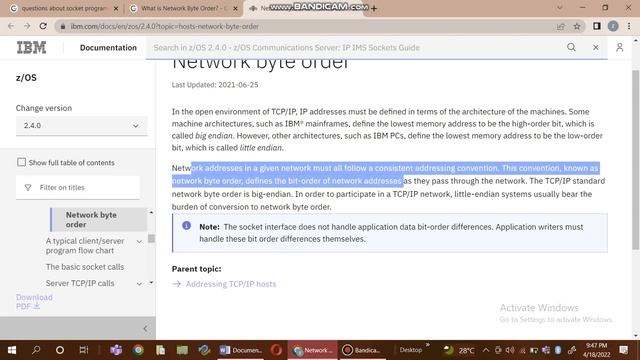This screenshot has height=360, width=640.
Task: Focus the Filter on titles field
Action: click(x=78, y=187)
